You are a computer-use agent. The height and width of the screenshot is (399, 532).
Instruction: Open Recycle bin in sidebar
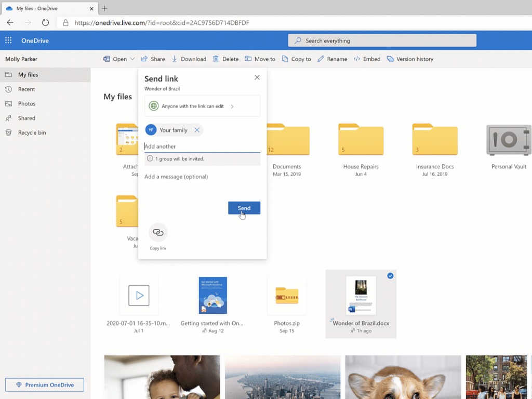(x=45, y=132)
